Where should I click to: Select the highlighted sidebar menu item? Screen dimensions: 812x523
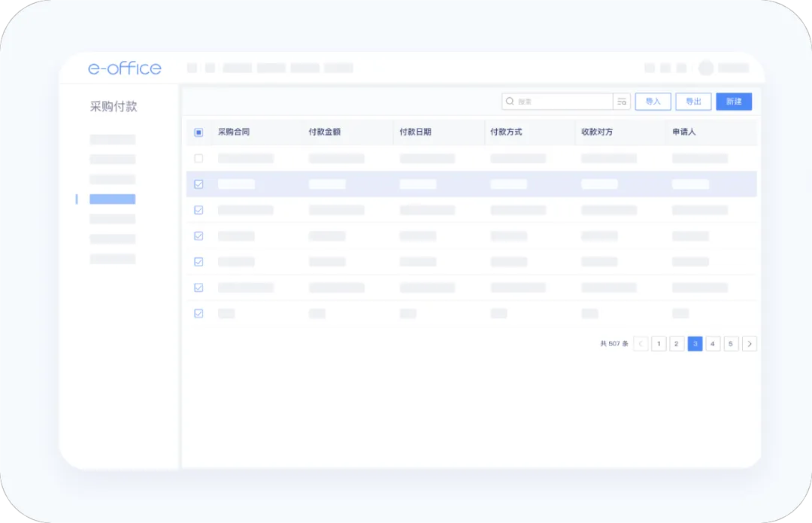(x=112, y=199)
